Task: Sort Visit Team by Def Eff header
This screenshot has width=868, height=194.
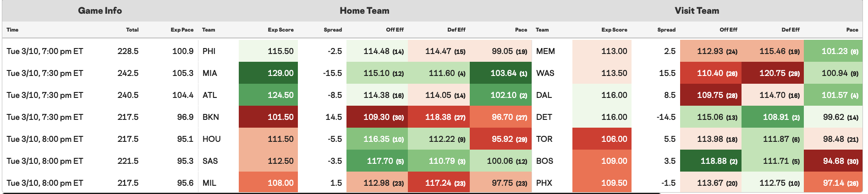Action: click(x=790, y=30)
